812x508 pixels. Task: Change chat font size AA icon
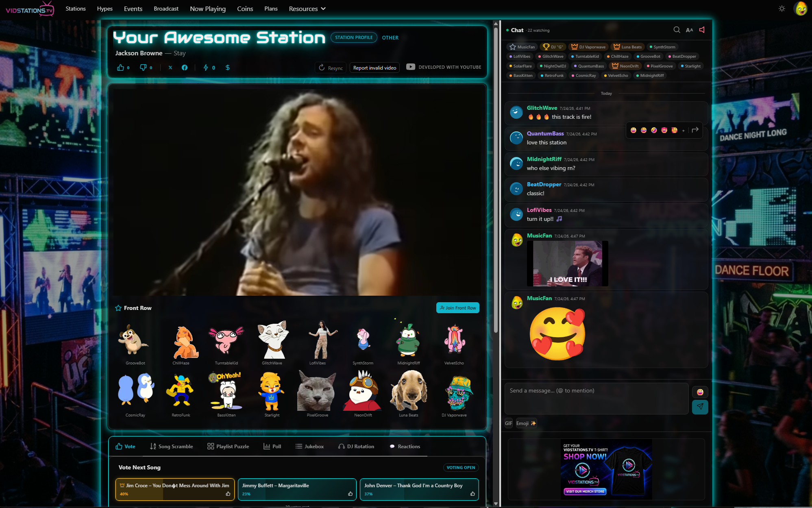689,30
